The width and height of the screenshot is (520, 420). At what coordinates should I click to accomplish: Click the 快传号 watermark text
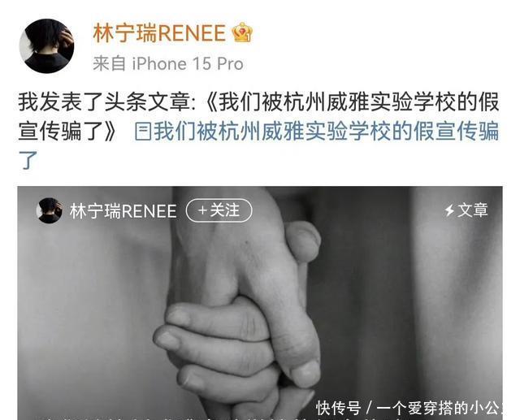[x=338, y=408]
